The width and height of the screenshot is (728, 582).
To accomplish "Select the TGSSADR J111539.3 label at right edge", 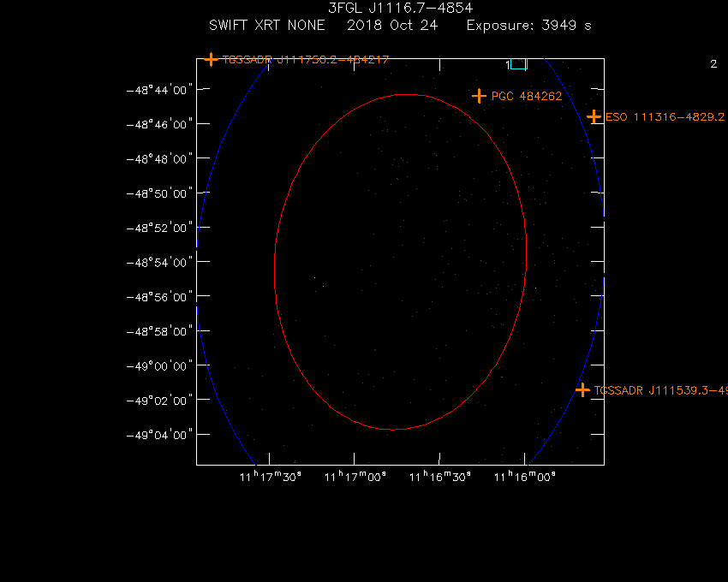I will 660,391.
